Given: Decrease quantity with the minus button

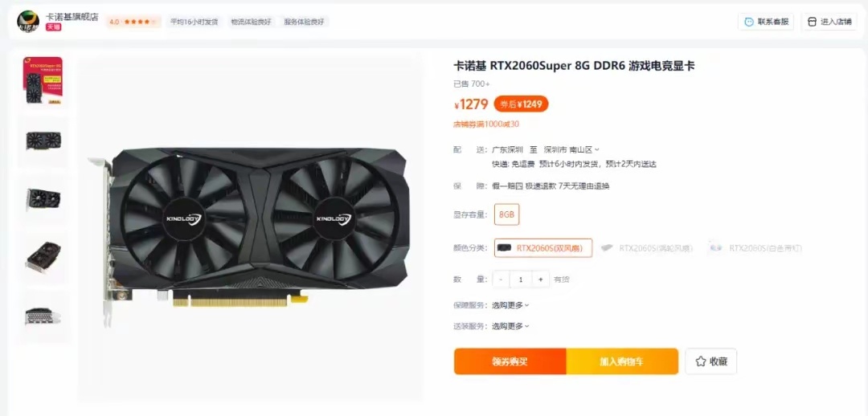Looking at the screenshot, I should [501, 279].
